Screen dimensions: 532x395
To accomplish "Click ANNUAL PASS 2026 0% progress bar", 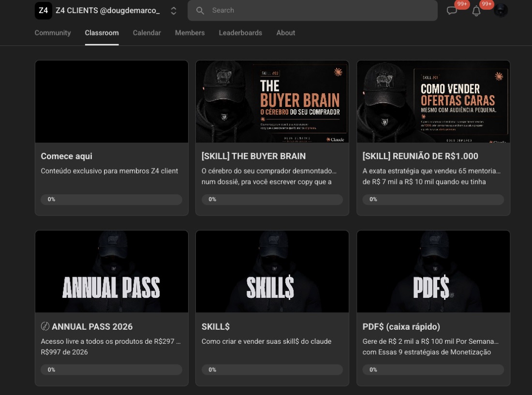I will (x=111, y=369).
